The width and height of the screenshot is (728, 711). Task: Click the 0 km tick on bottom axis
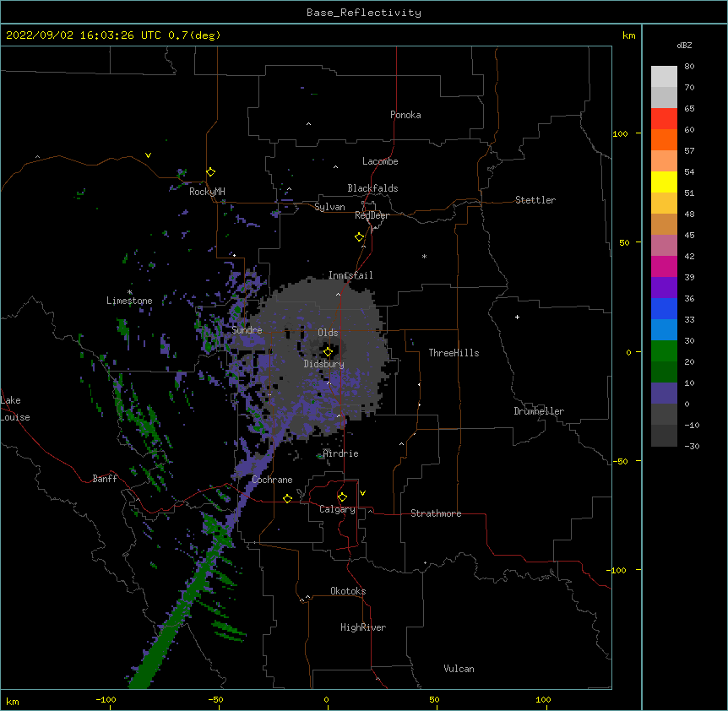pos(326,699)
